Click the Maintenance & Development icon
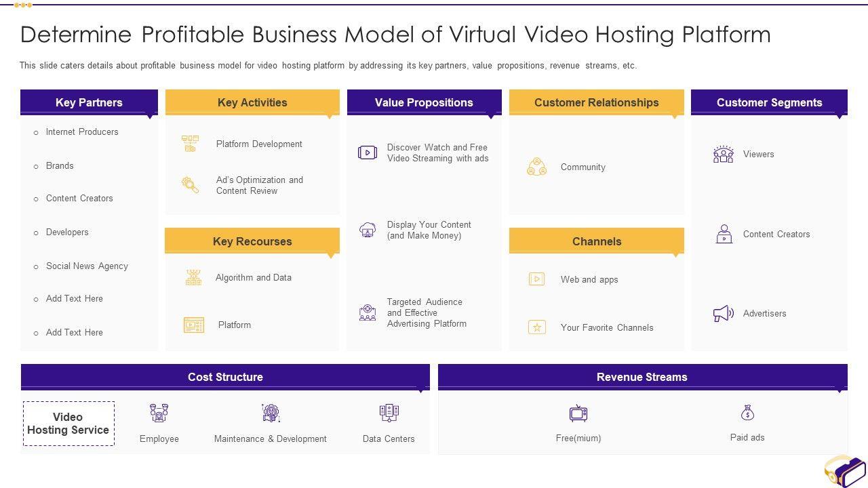868x488 pixels. click(271, 413)
